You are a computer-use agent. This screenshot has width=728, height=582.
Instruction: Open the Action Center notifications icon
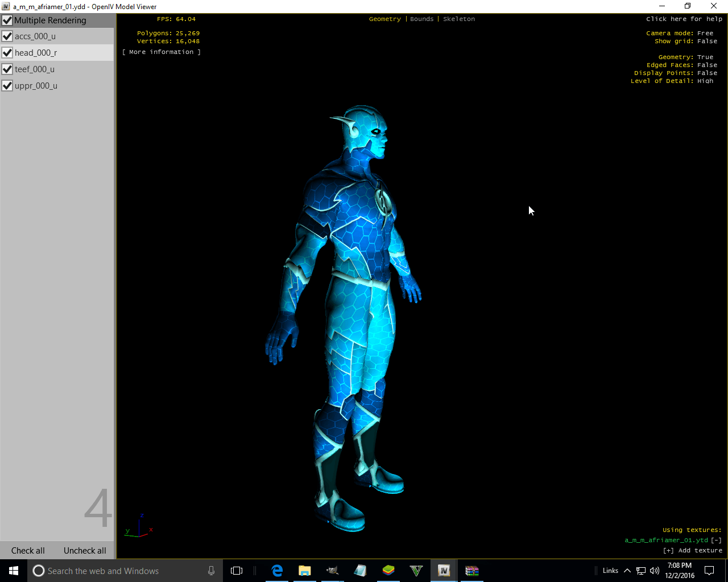tap(709, 571)
